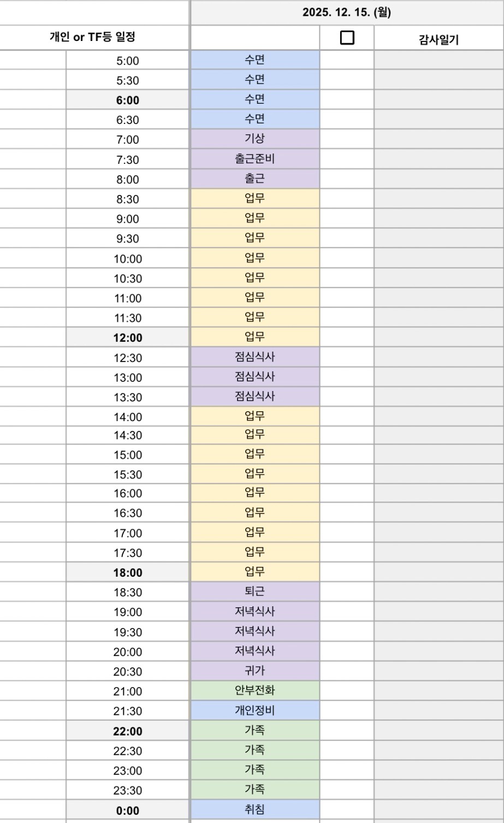Select the bold 12:00 time cell
This screenshot has width=504, height=823.
(x=127, y=338)
